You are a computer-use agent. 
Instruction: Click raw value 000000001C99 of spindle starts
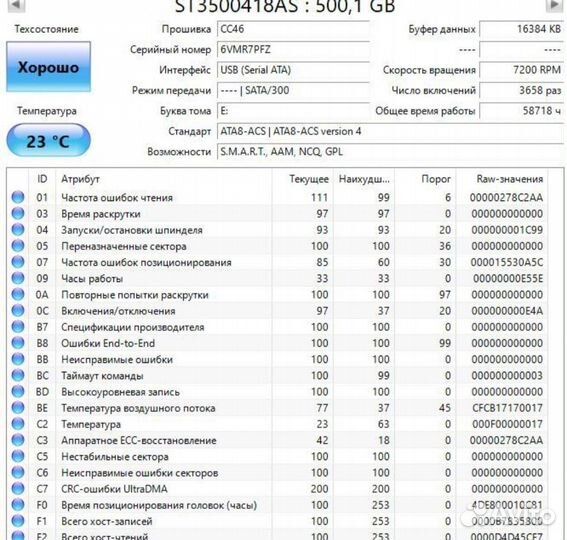[x=507, y=230]
